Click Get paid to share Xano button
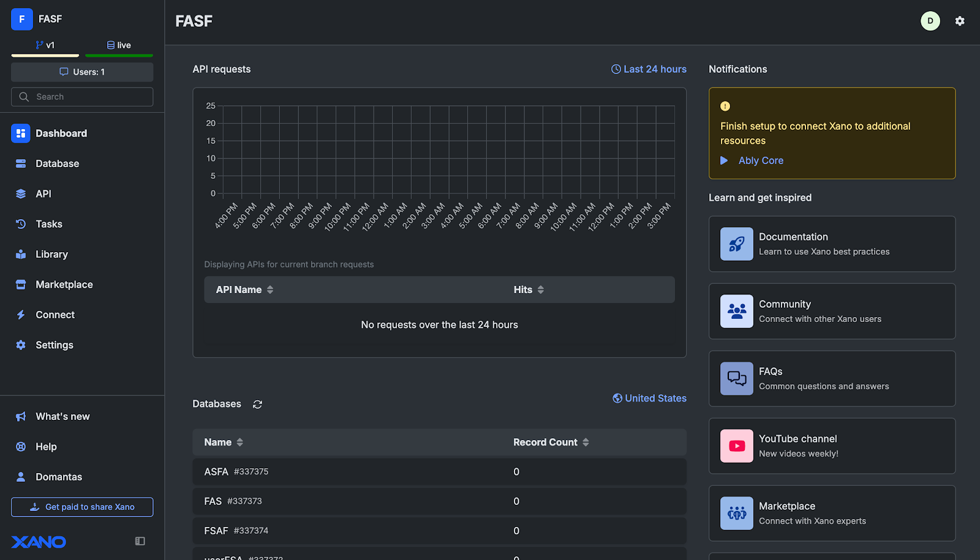980x560 pixels. [82, 507]
